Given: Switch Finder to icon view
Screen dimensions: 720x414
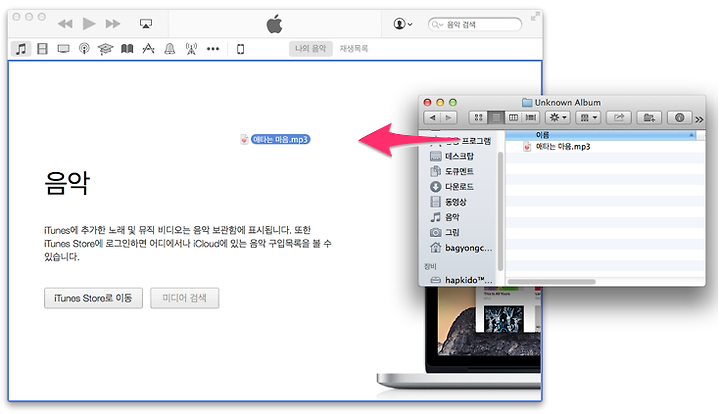Looking at the screenshot, I should [x=478, y=118].
